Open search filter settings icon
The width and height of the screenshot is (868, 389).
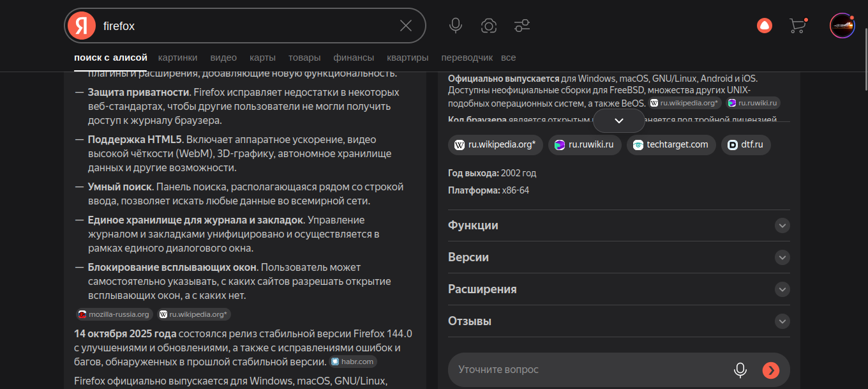coord(522,26)
